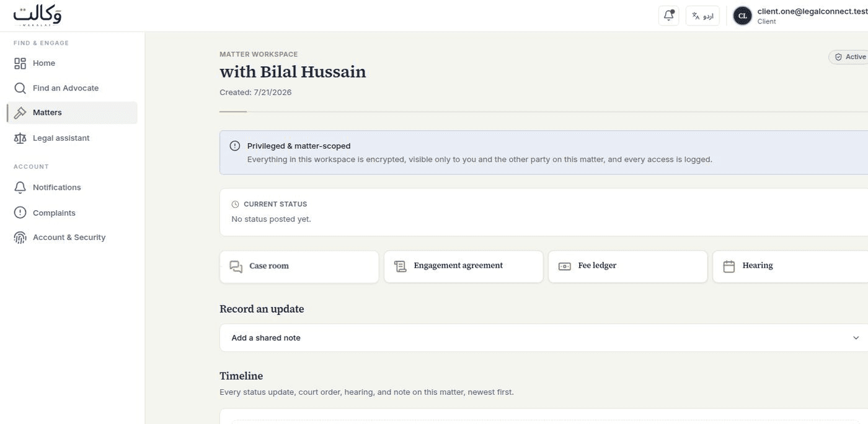The height and width of the screenshot is (424, 868).
Task: Expand the Add a shared note panel
Action: click(544, 338)
